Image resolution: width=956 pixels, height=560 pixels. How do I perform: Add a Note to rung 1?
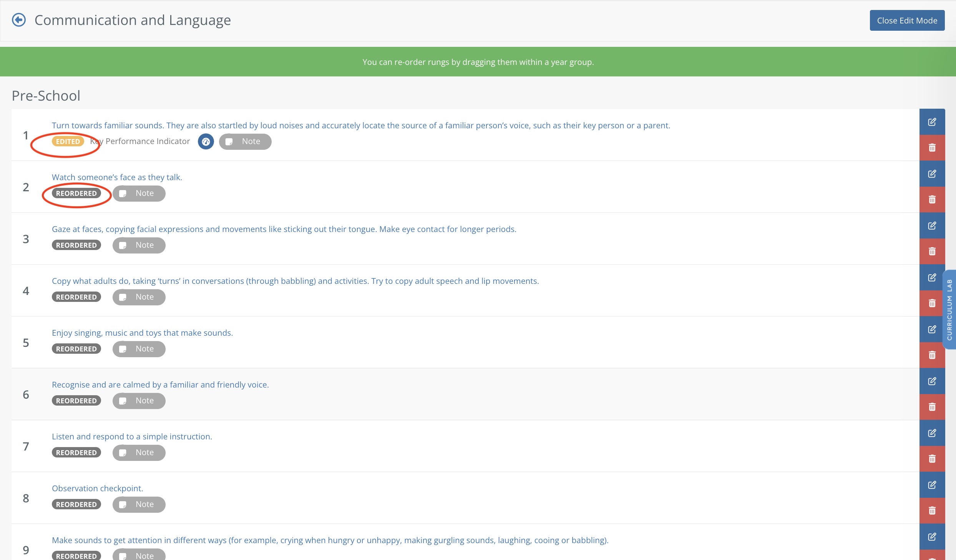coord(245,142)
